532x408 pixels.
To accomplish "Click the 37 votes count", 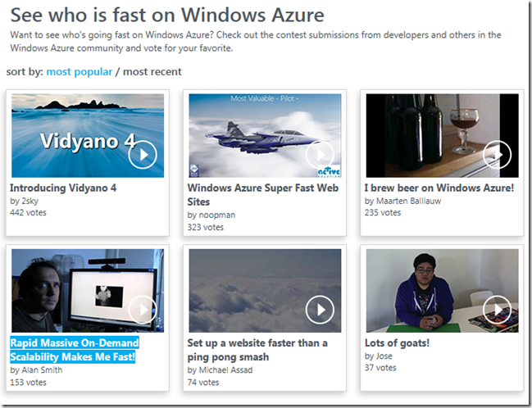I will click(x=380, y=368).
